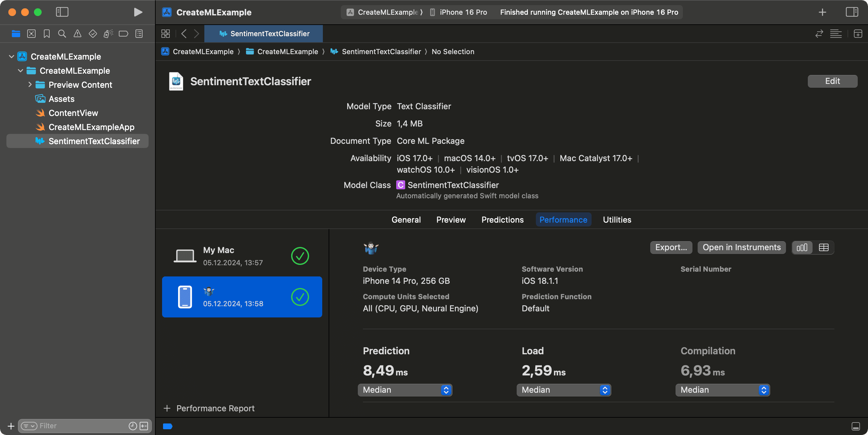
Task: Toggle the debug area at bottom right
Action: (856, 426)
